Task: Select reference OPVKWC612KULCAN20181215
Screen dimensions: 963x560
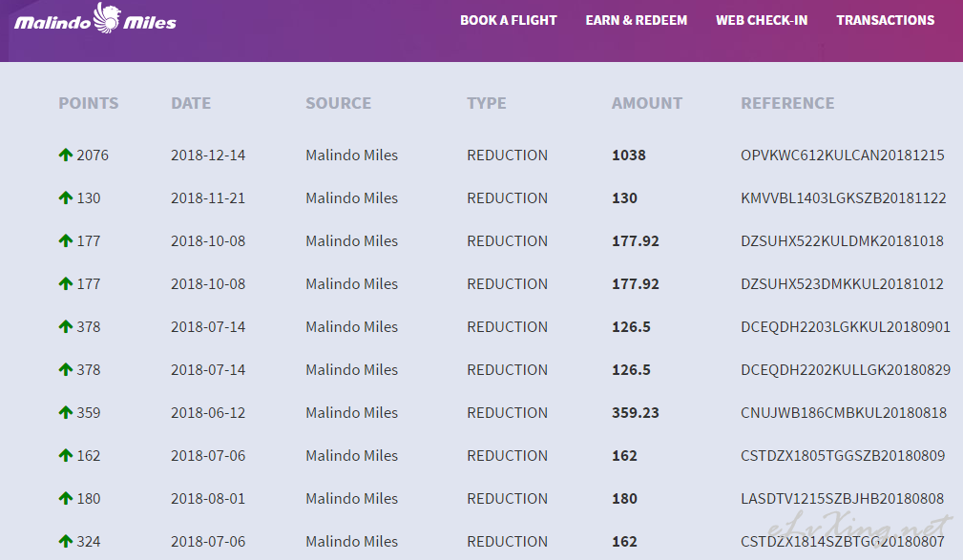Action: 842,155
